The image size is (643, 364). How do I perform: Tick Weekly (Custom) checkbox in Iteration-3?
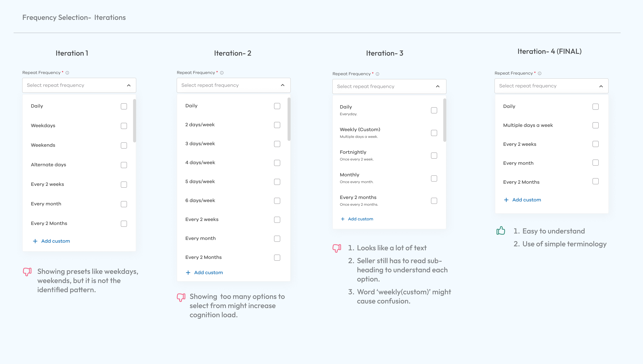click(434, 133)
